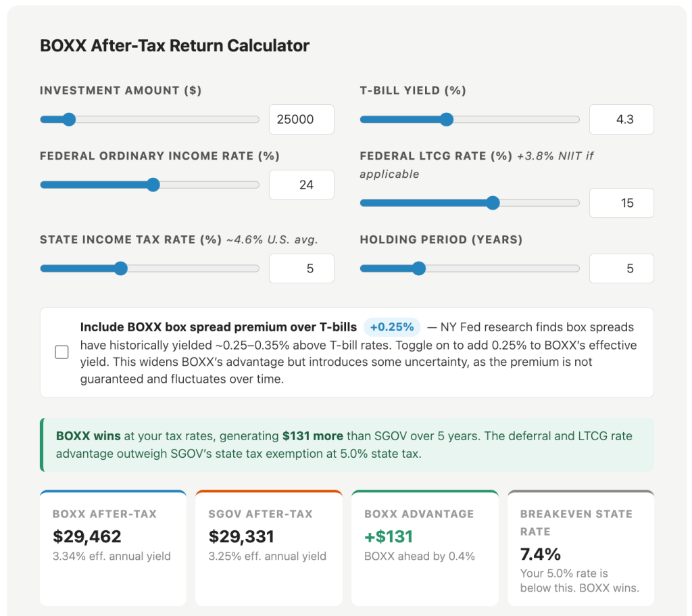
Task: Select the BOXX ADVANTAGE card showing +$131
Action: [x=425, y=548]
